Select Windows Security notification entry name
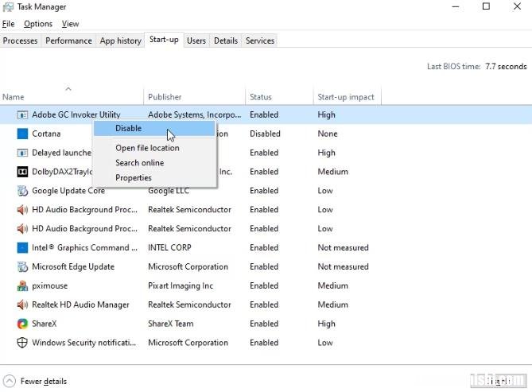Screen dimensions: 532x392 [83, 343]
